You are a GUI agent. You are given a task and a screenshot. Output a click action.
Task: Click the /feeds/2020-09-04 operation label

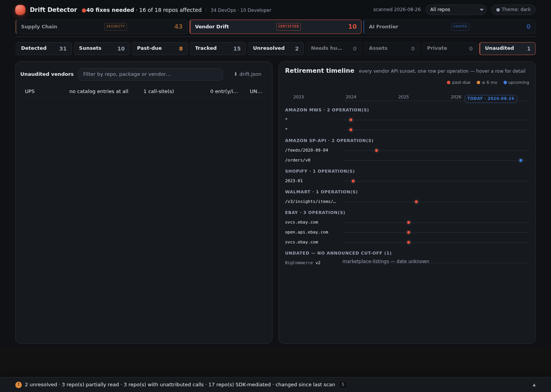tap(306, 150)
